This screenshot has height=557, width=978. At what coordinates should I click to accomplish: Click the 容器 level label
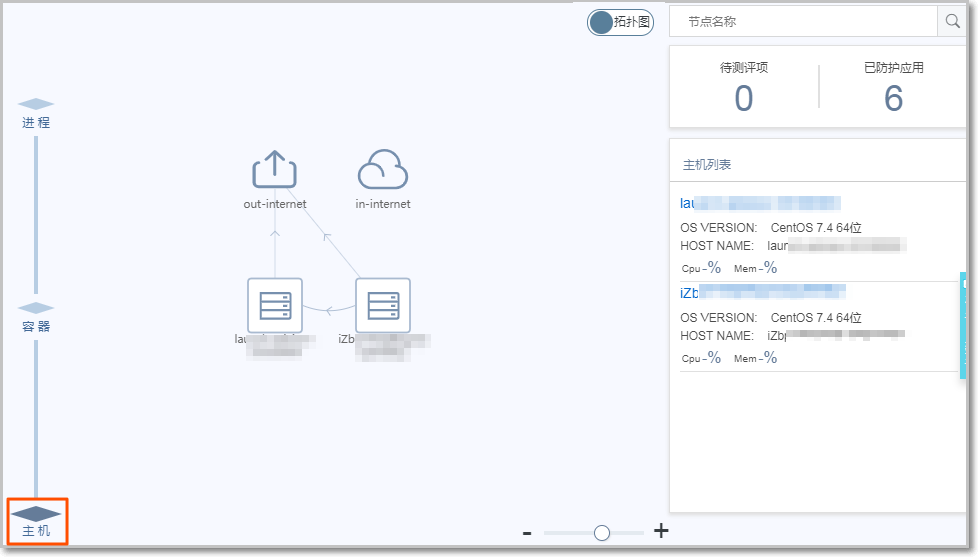pyautogui.click(x=36, y=327)
